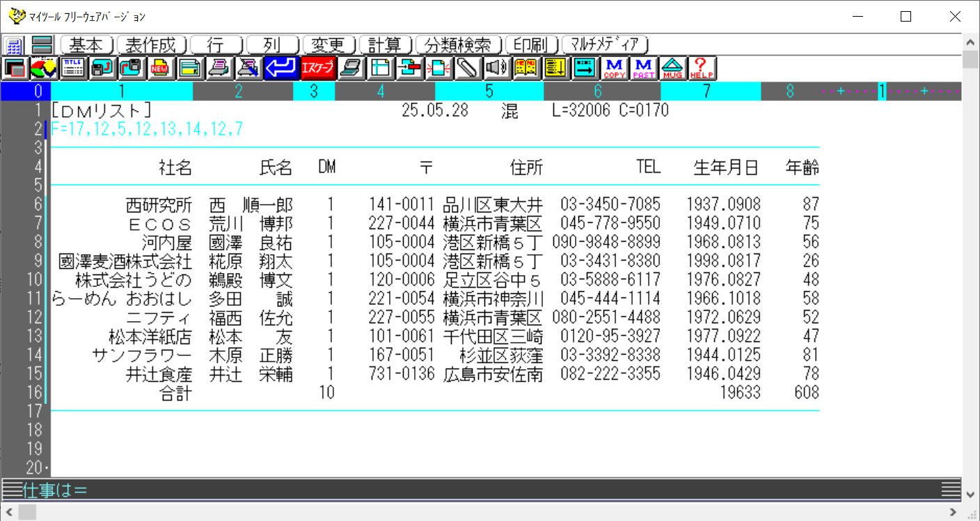The image size is (980, 521).
Task: Open the 表作成 menu tab
Action: (151, 45)
